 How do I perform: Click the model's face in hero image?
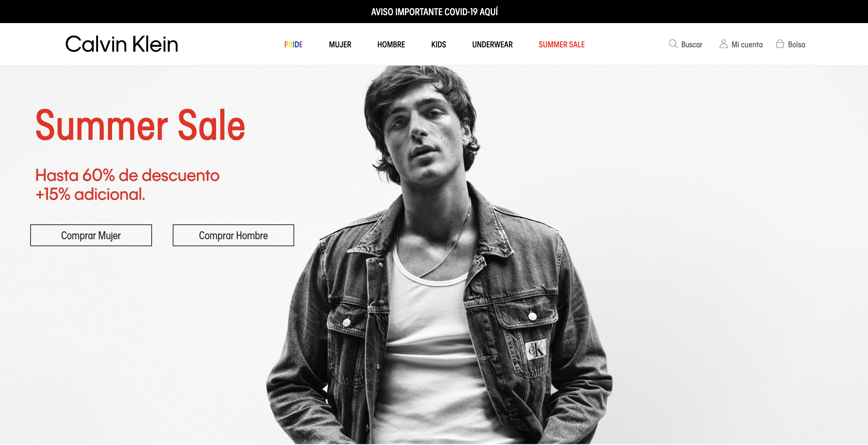tap(426, 135)
